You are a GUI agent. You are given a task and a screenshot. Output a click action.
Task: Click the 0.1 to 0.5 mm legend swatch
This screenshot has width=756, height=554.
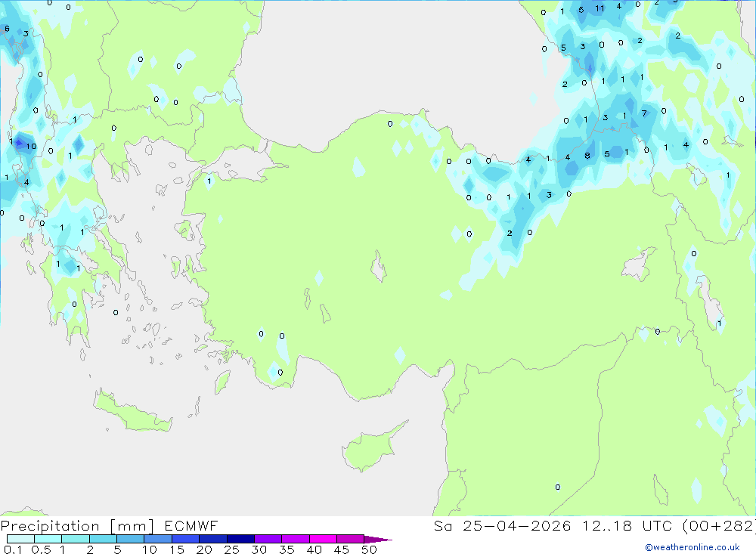[20, 539]
